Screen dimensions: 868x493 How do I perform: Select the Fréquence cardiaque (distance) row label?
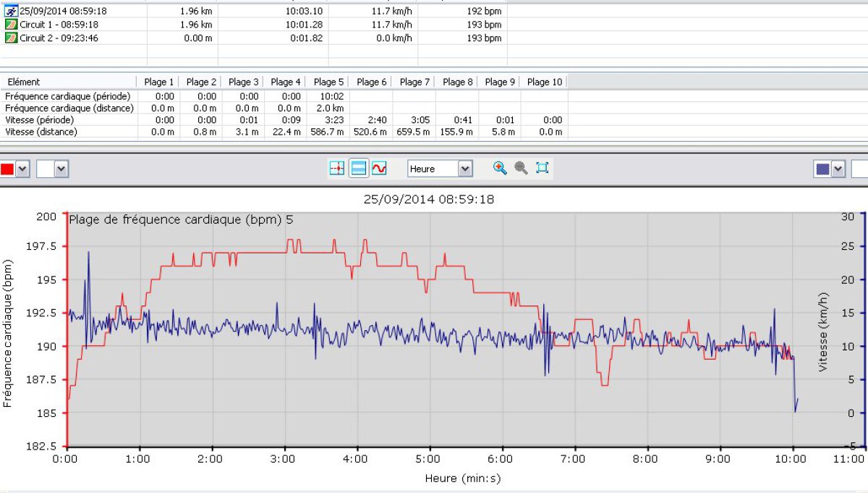[69, 108]
